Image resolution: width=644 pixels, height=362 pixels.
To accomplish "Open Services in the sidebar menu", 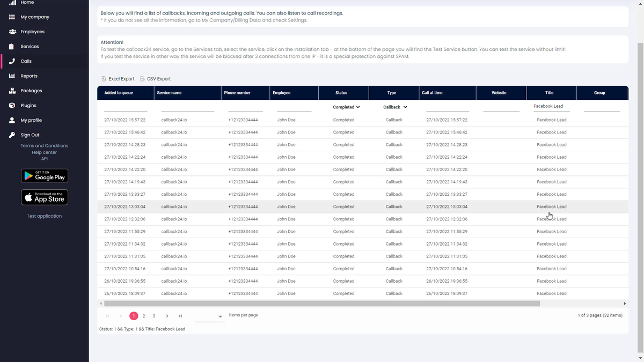I will tap(30, 47).
